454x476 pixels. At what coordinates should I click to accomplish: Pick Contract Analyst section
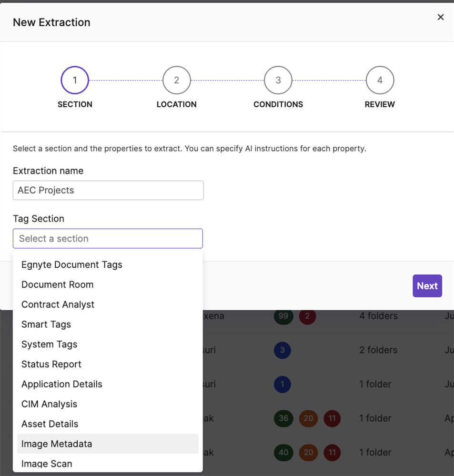(x=108, y=304)
